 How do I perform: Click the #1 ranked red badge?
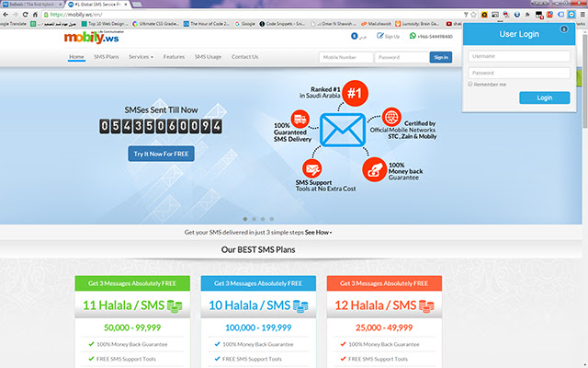tap(355, 93)
